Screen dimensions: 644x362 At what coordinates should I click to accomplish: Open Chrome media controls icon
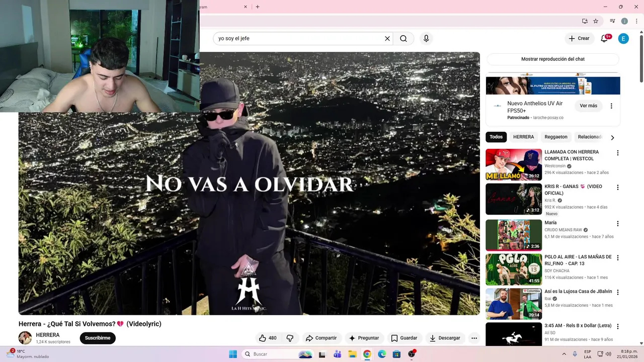[612, 21]
